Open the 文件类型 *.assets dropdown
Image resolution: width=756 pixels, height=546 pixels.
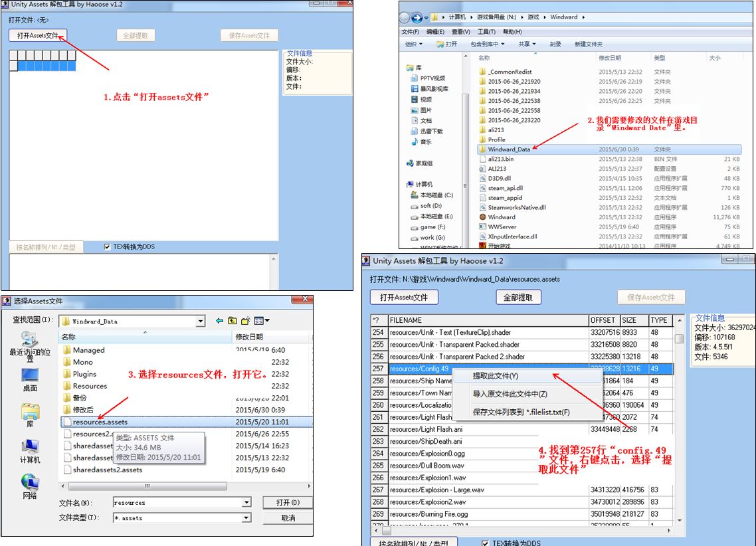pyautogui.click(x=246, y=518)
